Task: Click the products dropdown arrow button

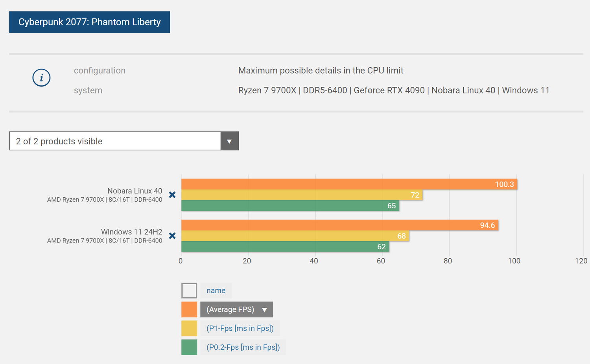Action: [x=229, y=141]
